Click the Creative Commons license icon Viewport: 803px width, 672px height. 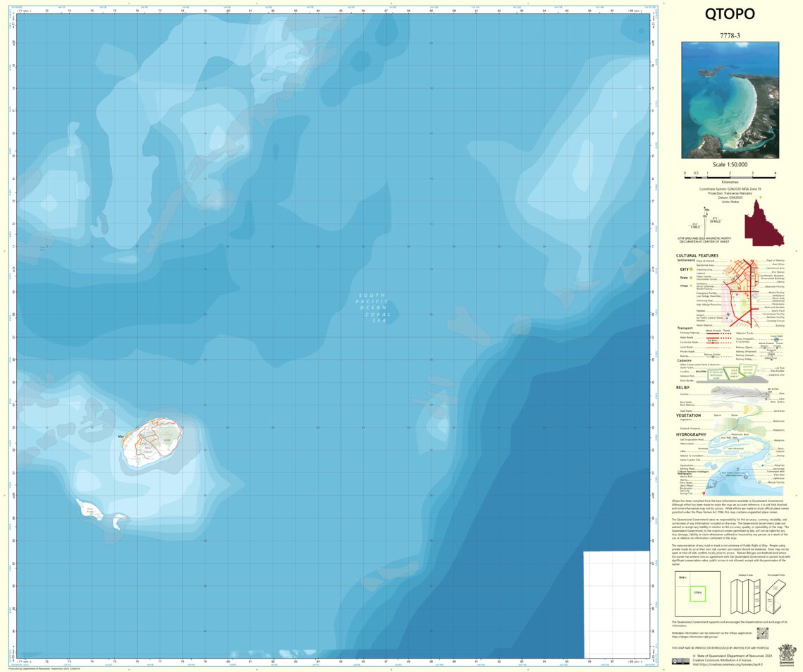pyautogui.click(x=681, y=661)
